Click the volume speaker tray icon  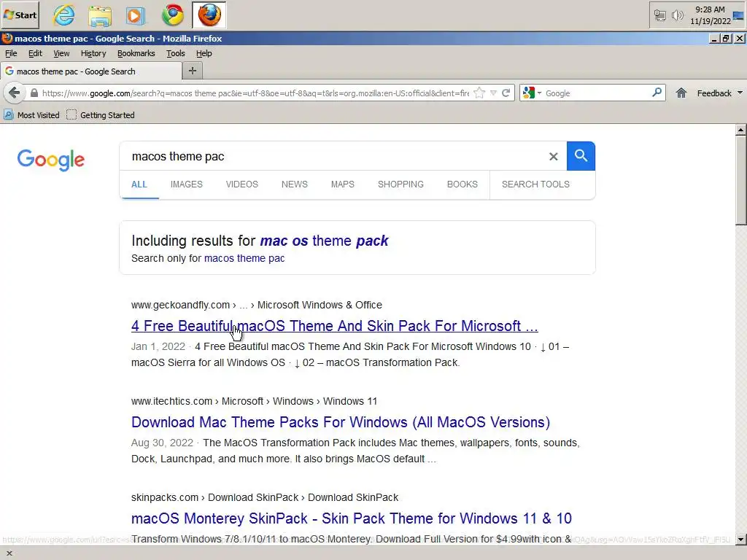click(677, 15)
